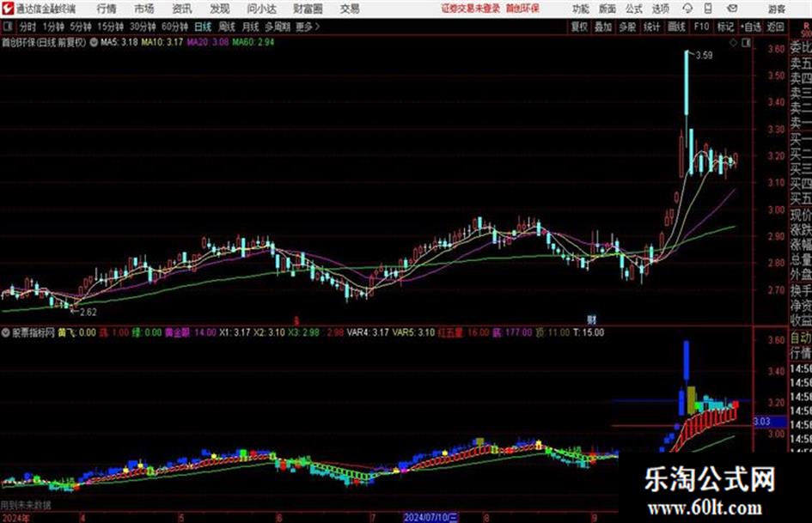
Task: Expand the main chart indicator dropdown arrow
Action: pyautogui.click(x=94, y=42)
